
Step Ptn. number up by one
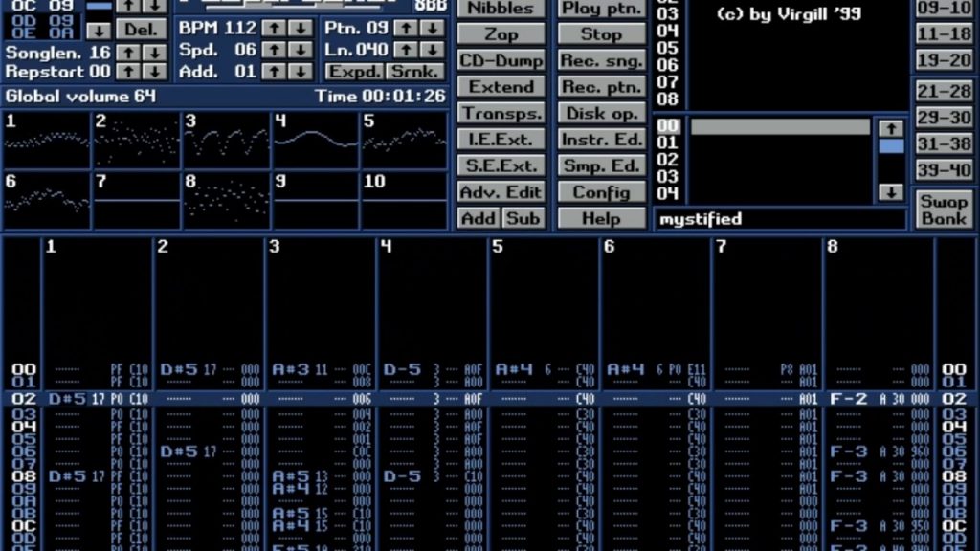[406, 28]
